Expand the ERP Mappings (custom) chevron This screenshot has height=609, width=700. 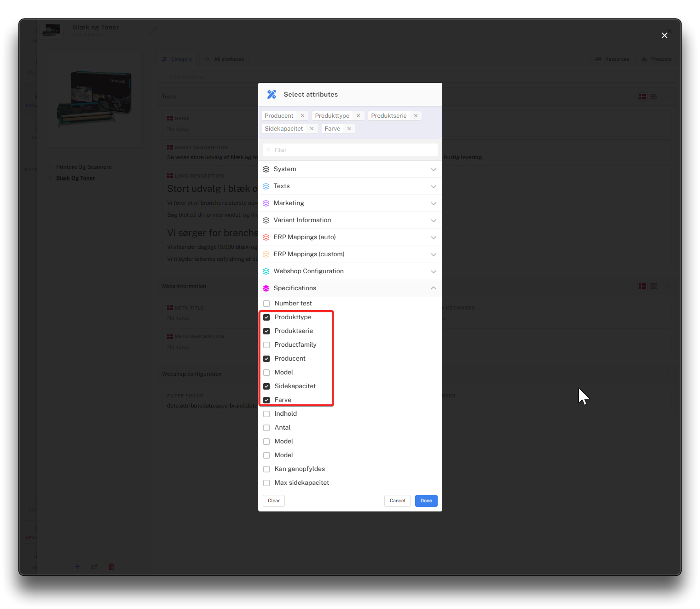[x=433, y=255]
